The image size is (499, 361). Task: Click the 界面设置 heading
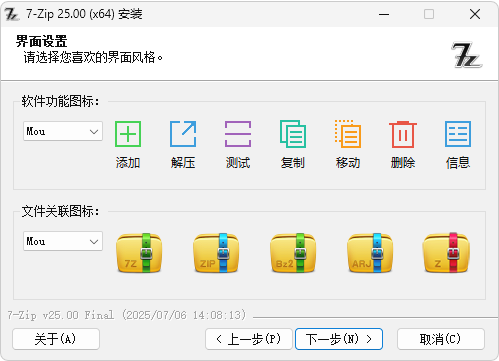pyautogui.click(x=41, y=41)
